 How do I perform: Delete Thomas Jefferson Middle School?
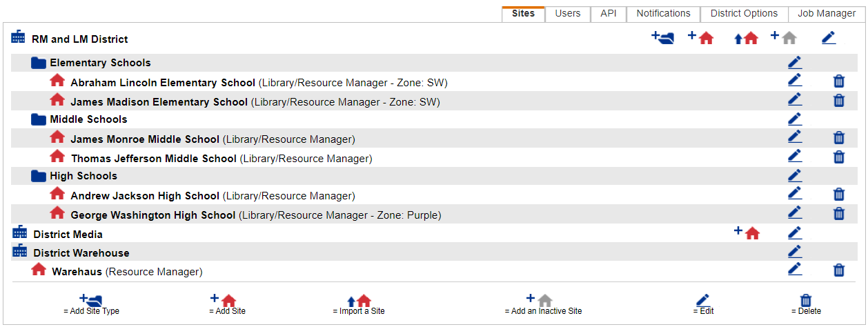point(839,157)
